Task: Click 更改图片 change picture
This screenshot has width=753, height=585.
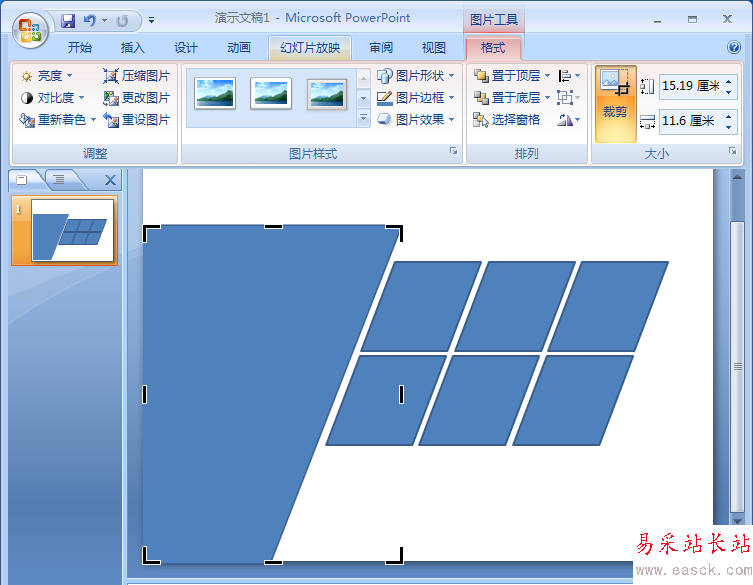Action: click(x=136, y=98)
